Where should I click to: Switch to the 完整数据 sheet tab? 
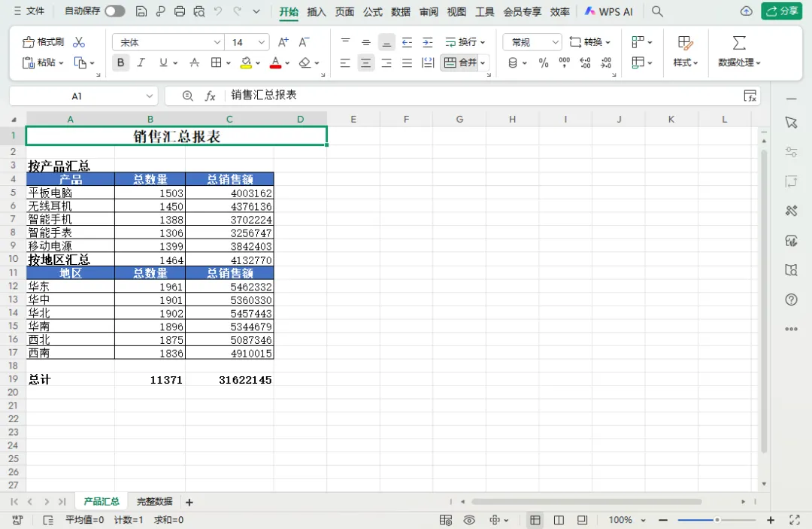pyautogui.click(x=154, y=502)
